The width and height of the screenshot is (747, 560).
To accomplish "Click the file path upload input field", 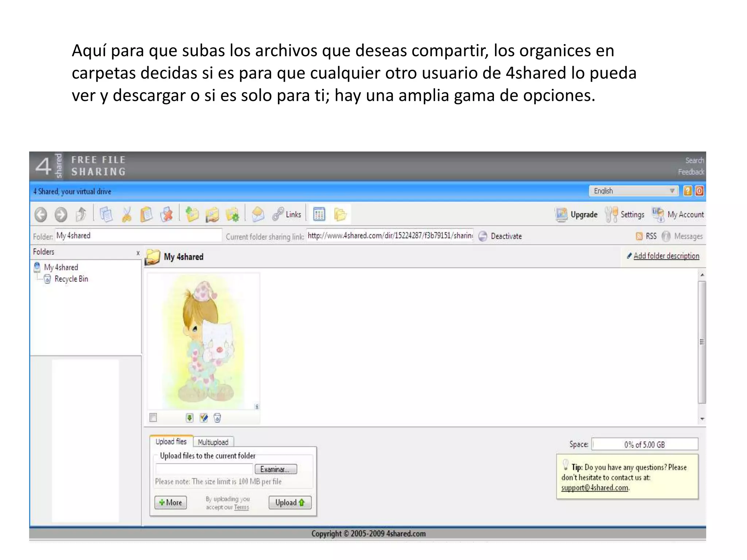I will tap(204, 469).
